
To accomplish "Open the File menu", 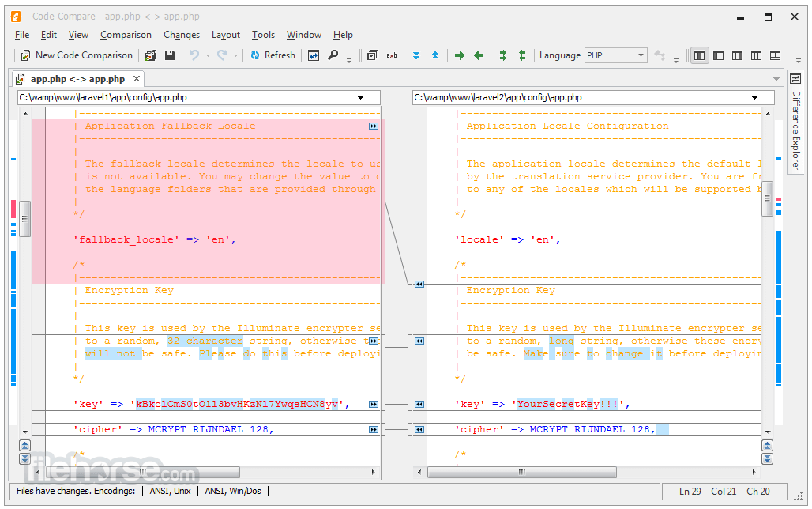I will pos(22,35).
